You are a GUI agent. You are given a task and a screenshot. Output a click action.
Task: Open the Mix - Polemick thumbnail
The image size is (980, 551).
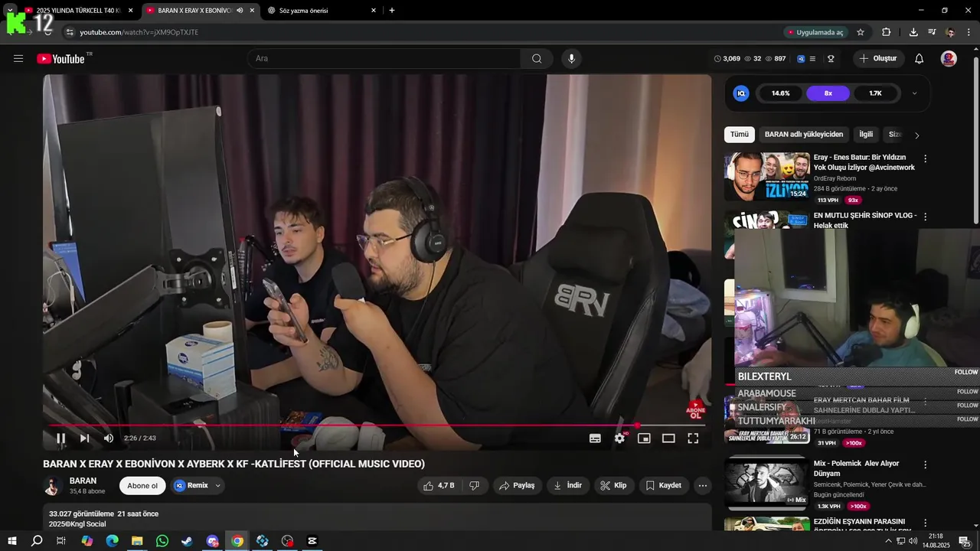click(767, 482)
